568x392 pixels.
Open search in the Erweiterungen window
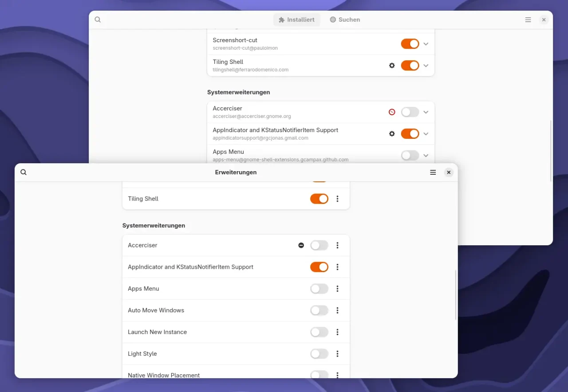24,172
